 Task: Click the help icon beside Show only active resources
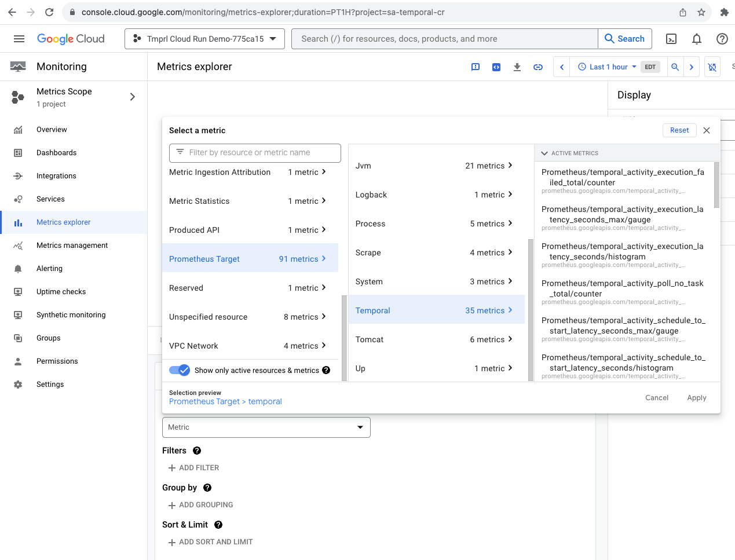tap(326, 370)
